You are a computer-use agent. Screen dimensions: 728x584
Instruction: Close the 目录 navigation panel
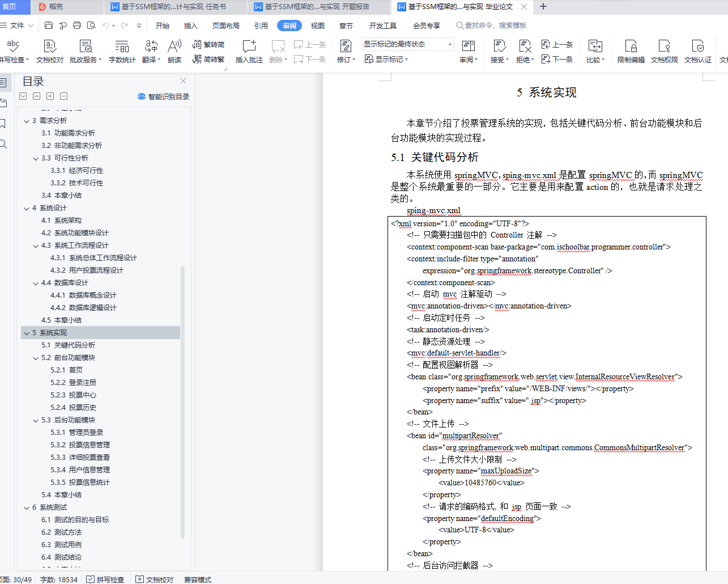[183, 81]
